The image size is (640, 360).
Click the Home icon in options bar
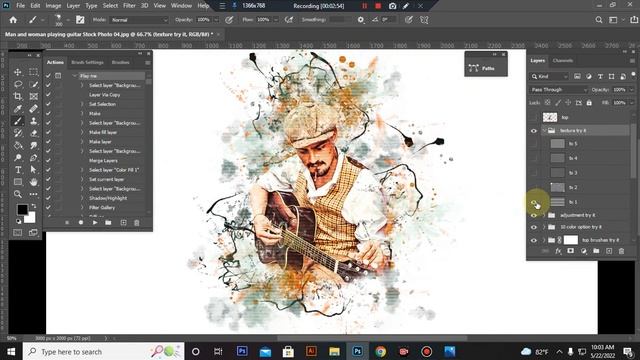coord(13,20)
